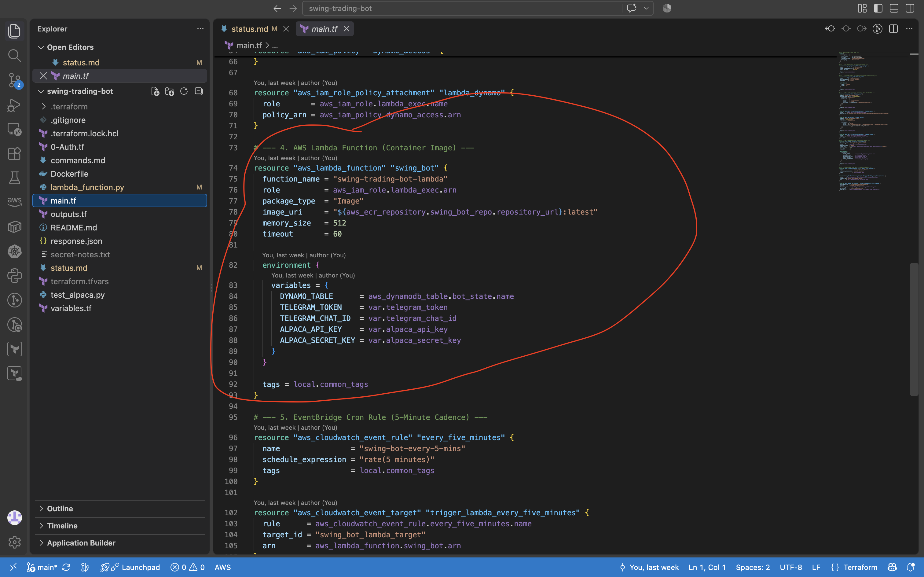This screenshot has height=577, width=924.
Task: Click New File icon in swing-trading-bot header
Action: (x=155, y=91)
